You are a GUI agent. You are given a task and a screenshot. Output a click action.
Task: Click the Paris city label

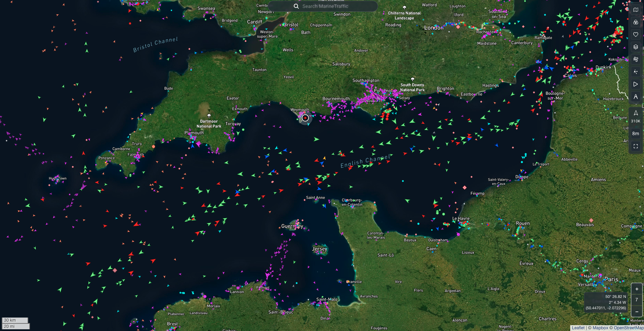611,279
